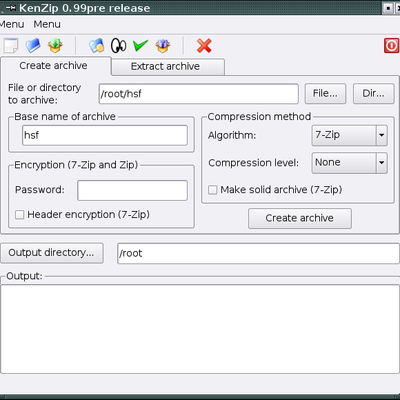The height and width of the screenshot is (400, 400).
Task: Switch to the Extract archive tab
Action: click(168, 67)
